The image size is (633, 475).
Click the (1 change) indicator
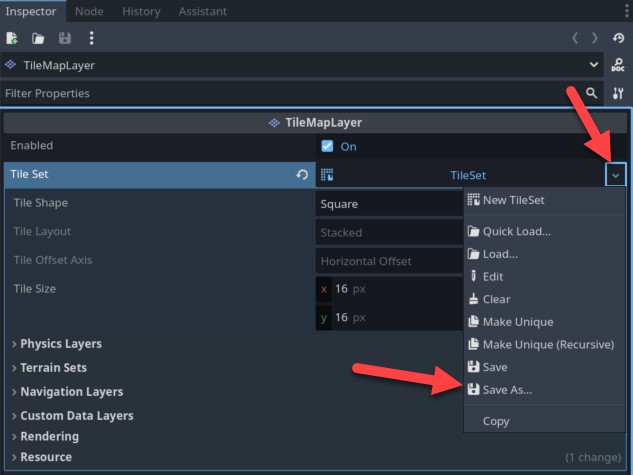(593, 457)
